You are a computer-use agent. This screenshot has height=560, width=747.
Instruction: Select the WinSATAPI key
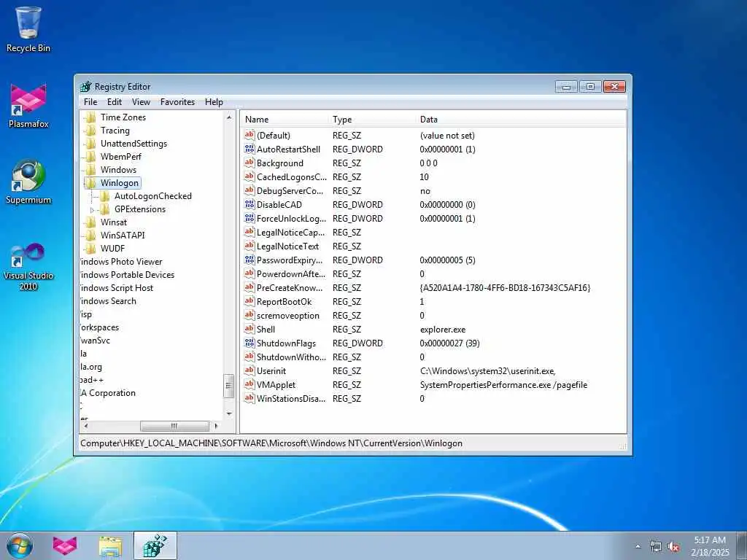pos(123,236)
